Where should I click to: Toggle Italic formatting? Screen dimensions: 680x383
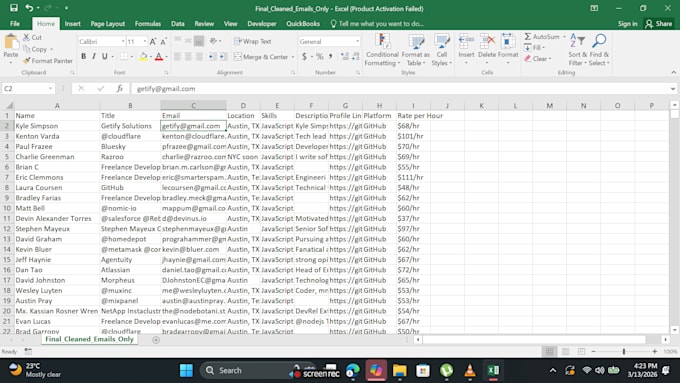pos(94,56)
